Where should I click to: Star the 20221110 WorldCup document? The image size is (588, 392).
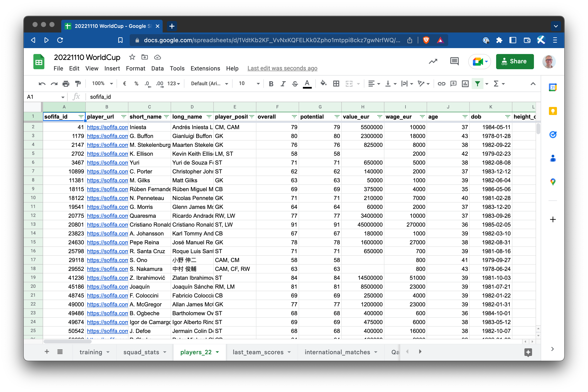pyautogui.click(x=132, y=57)
